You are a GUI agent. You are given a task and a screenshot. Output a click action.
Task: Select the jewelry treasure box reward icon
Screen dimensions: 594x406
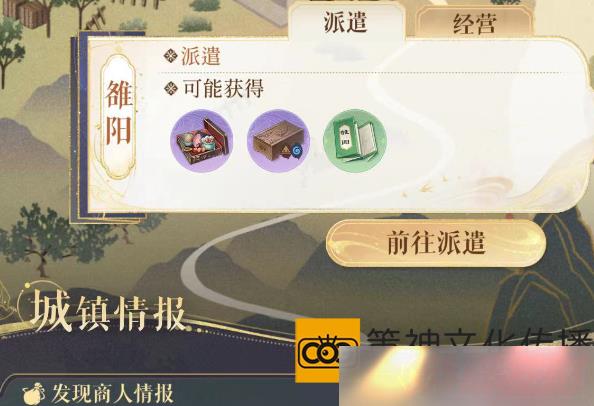(202, 141)
